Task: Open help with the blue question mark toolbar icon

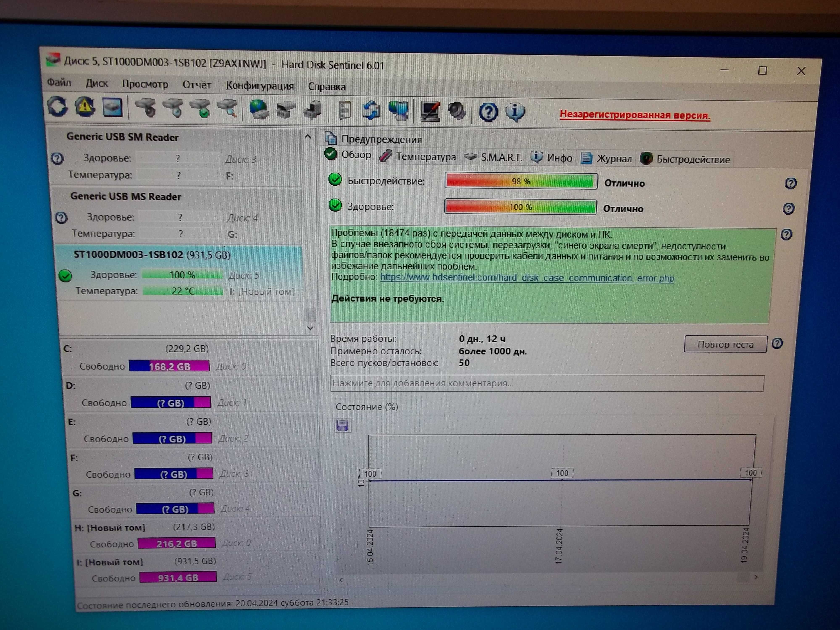Action: (488, 112)
